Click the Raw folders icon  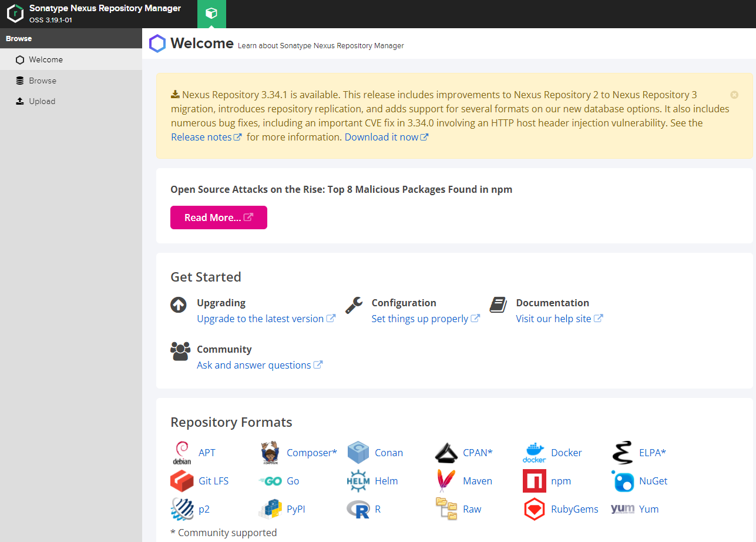click(446, 508)
